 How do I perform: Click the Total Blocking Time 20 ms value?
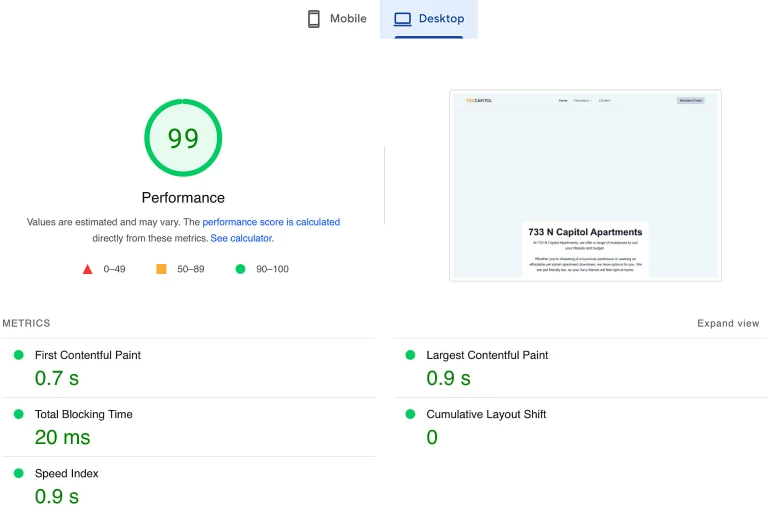tap(62, 437)
